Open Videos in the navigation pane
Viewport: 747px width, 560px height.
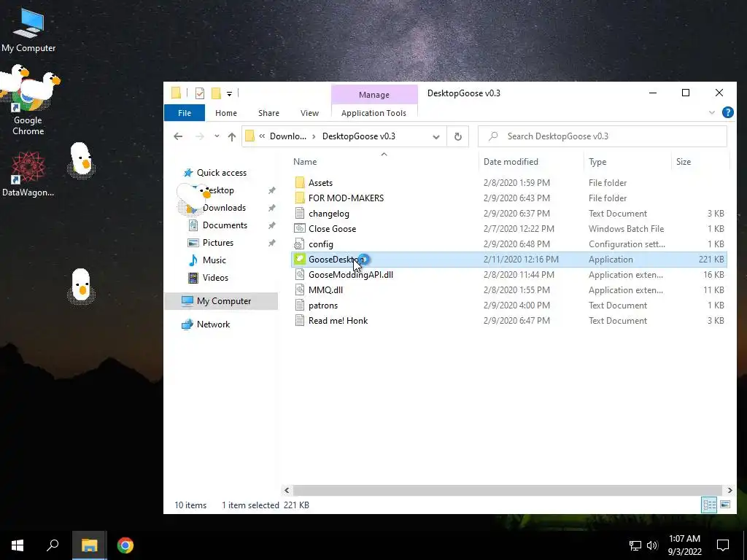coord(215,278)
